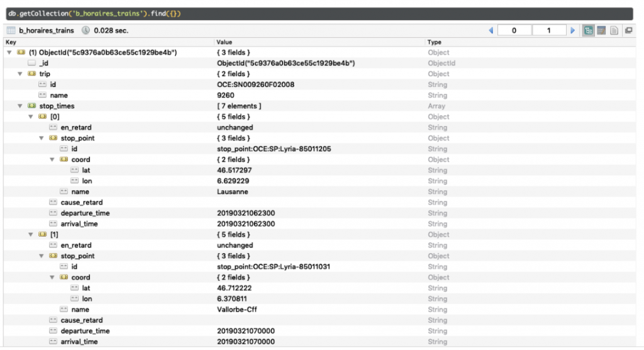644x350 pixels.
Task: Collapse the root ObjectId document
Action: click(x=9, y=53)
